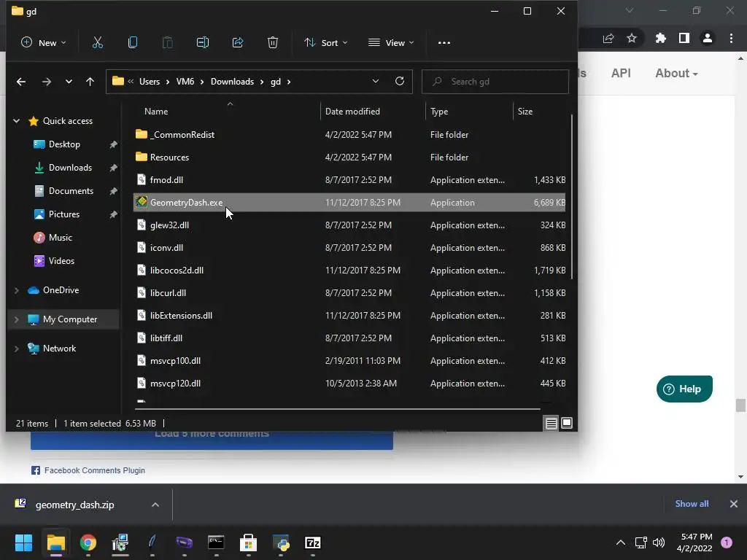Open the terminal icon in taskbar
Screen dimensions: 747x560
[x=216, y=542]
